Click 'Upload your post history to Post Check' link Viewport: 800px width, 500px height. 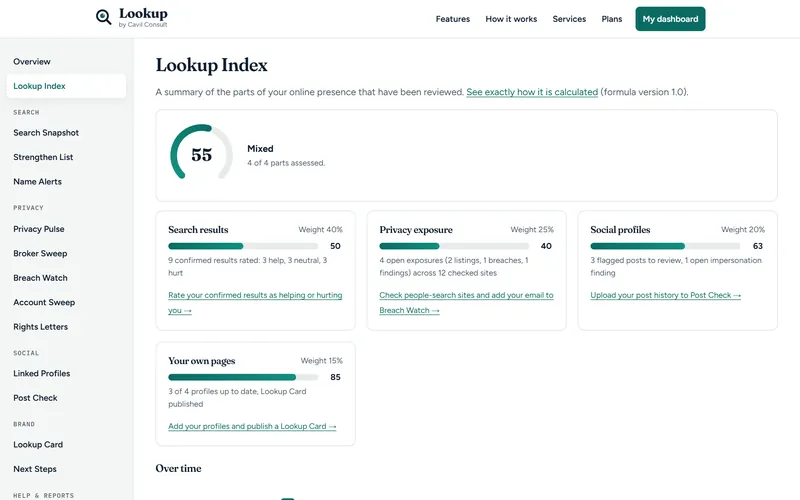pyautogui.click(x=665, y=295)
